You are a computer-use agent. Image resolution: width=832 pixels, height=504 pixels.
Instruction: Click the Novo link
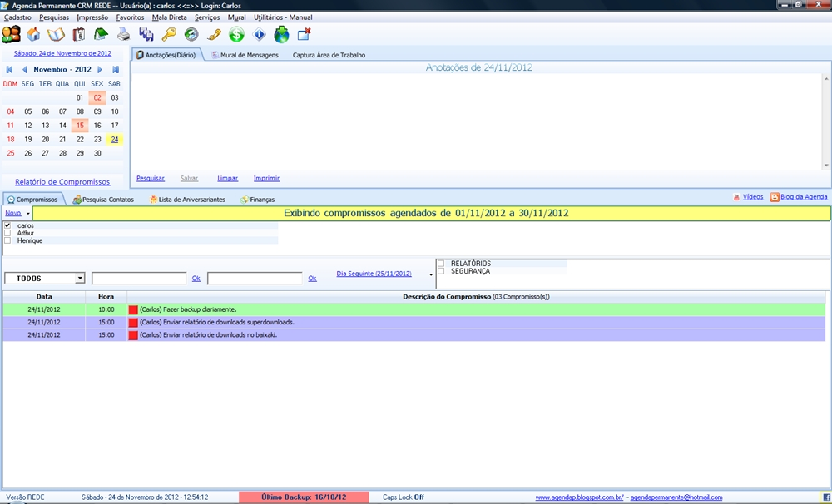click(x=13, y=213)
